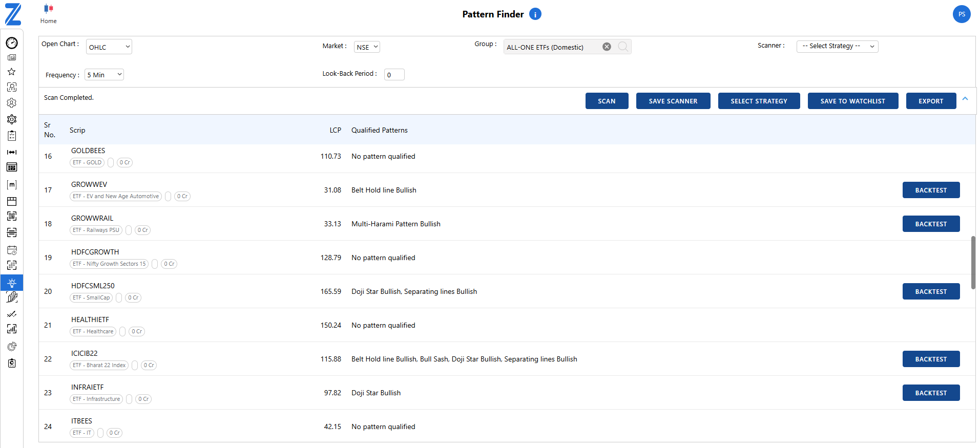Screen dimensions: 980x448
Task: Open the Select Strategy scanner dropdown
Action: 837,46
